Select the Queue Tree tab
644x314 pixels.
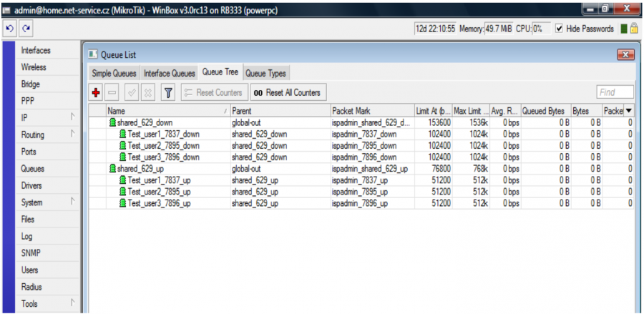pos(220,72)
